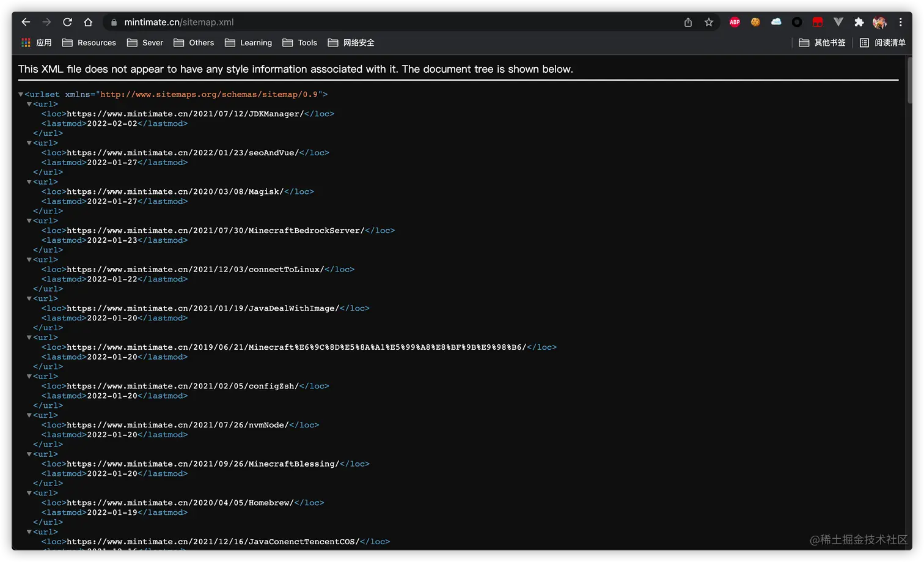
Task: Open the cookie extension icon
Action: (x=755, y=22)
